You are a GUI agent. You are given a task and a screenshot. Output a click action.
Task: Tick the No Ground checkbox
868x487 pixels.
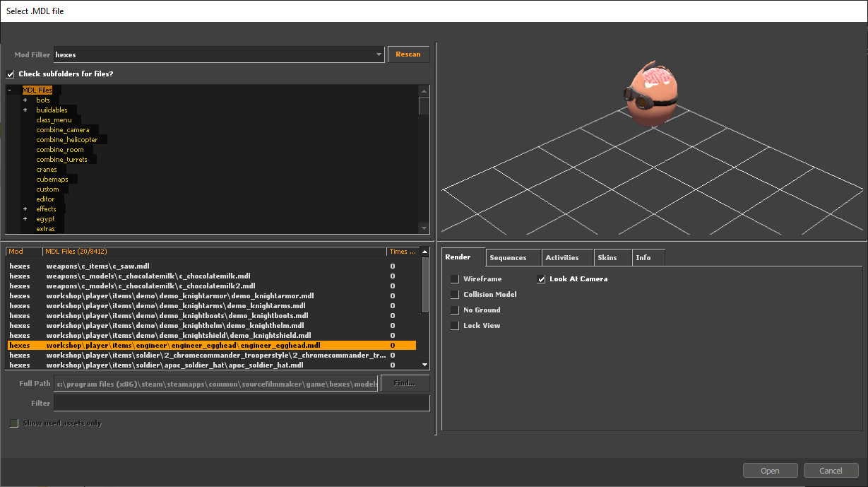(454, 310)
